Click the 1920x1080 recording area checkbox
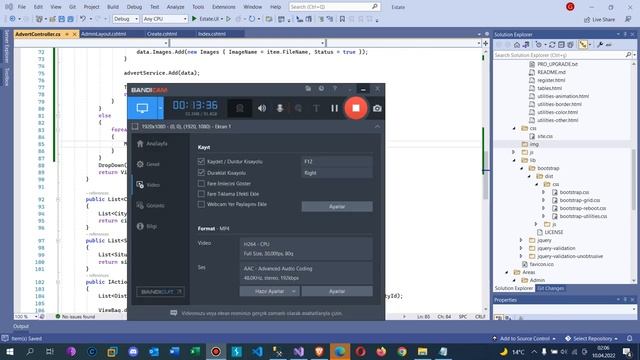This screenshot has height=360, width=640. click(135, 127)
